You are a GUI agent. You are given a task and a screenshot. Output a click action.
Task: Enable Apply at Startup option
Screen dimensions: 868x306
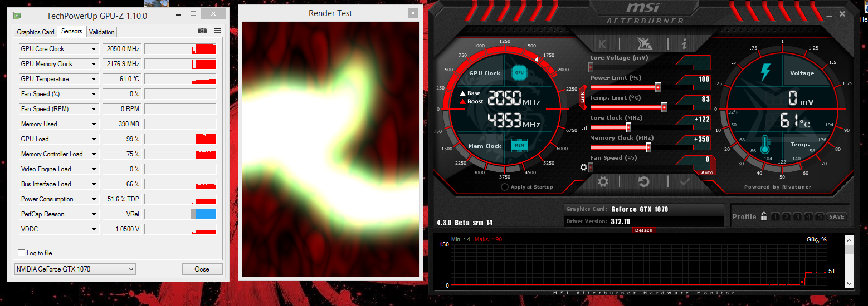(505, 187)
